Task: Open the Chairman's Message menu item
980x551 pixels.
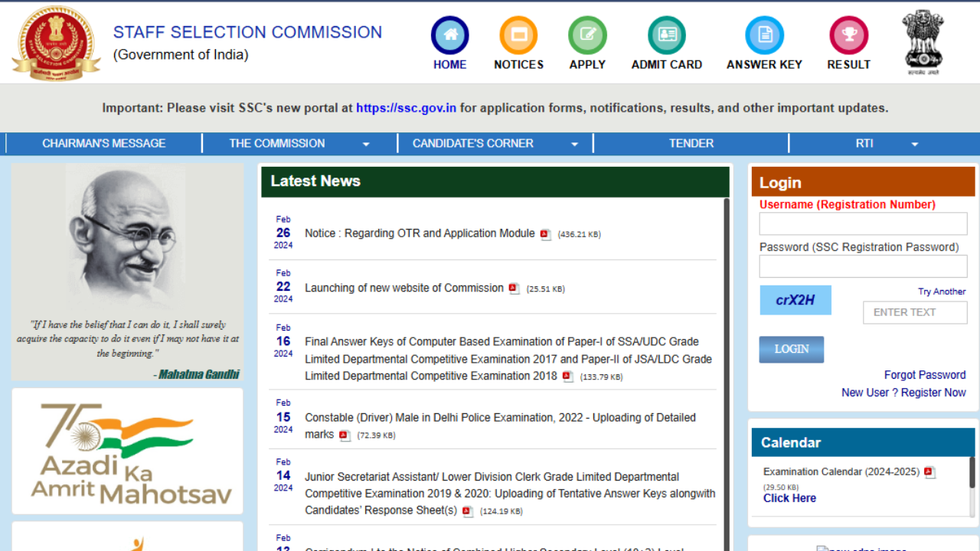Action: pos(104,143)
